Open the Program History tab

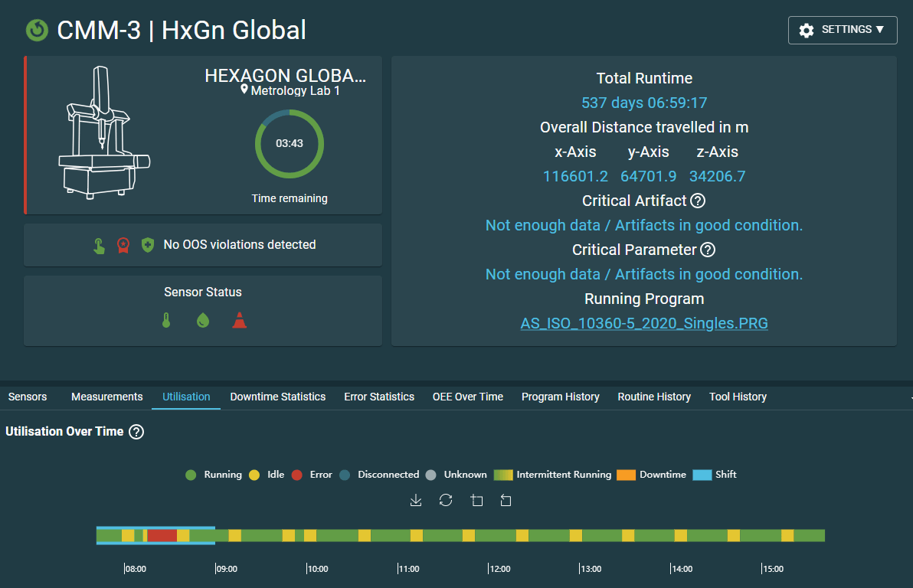560,397
